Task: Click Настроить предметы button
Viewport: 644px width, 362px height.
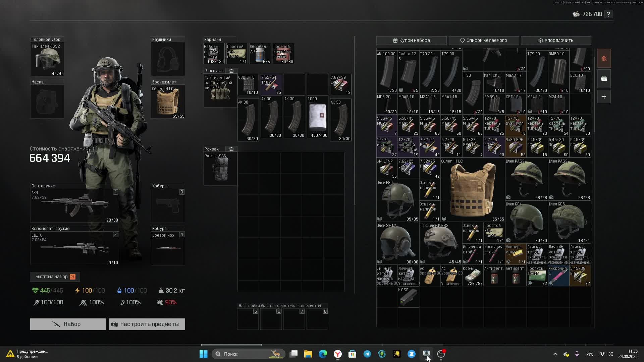Action: pyautogui.click(x=147, y=324)
